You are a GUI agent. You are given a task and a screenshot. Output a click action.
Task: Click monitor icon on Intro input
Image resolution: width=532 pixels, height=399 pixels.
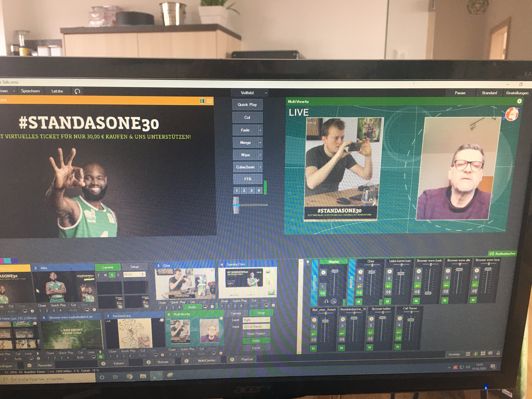pos(87,310)
